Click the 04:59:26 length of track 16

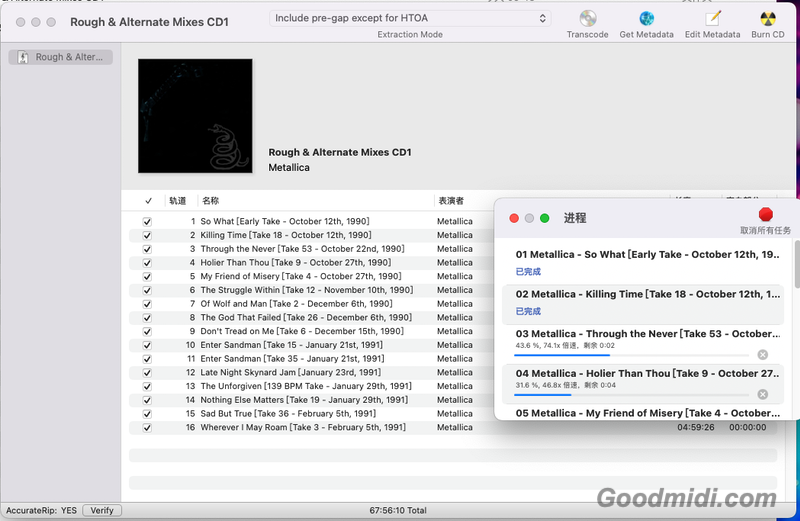(x=695, y=428)
